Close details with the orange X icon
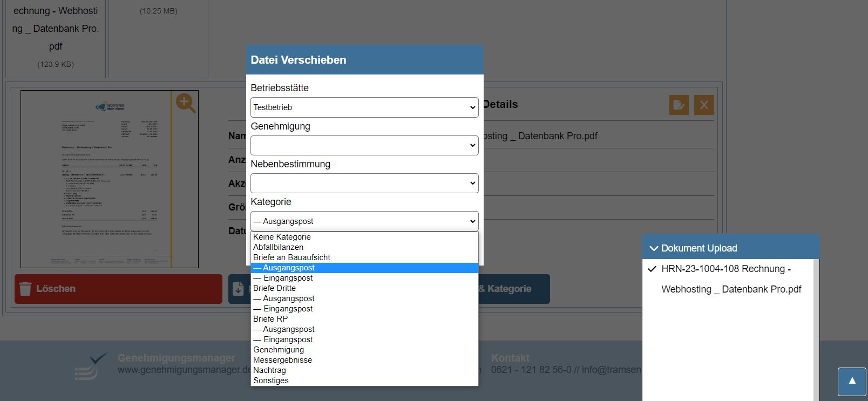 click(x=704, y=105)
